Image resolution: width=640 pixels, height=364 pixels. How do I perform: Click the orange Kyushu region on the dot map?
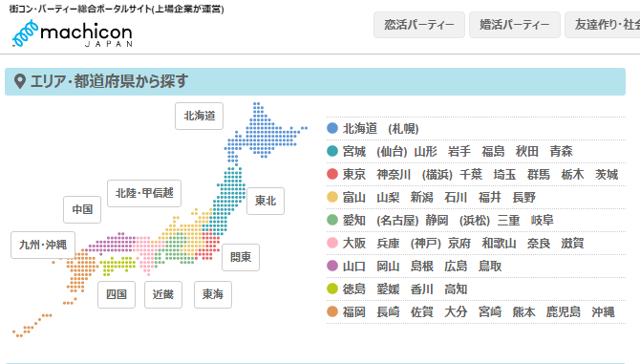[81, 269]
